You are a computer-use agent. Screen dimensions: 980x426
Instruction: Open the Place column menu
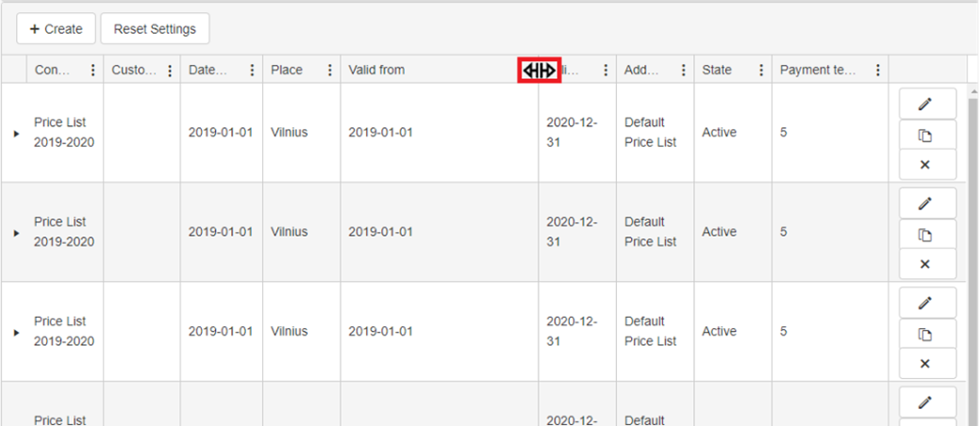[330, 71]
